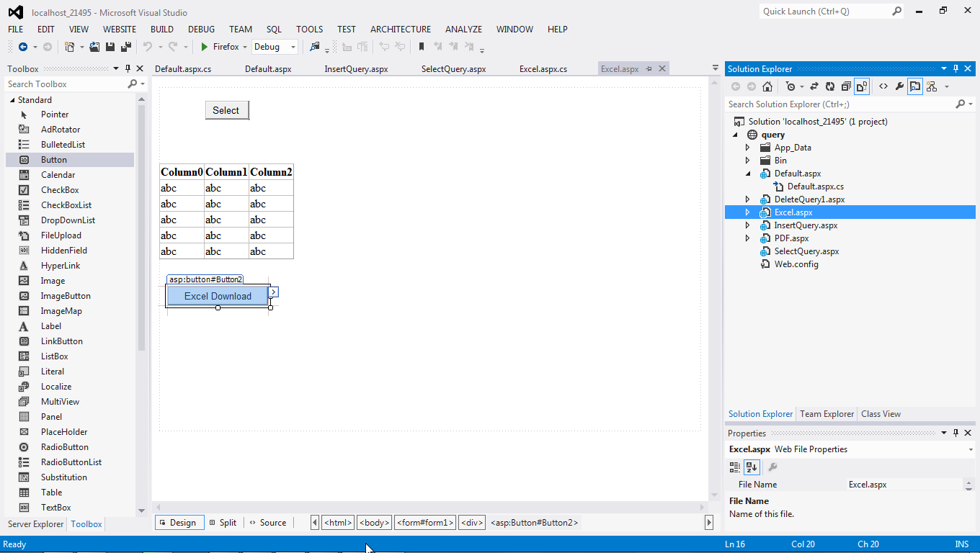Open Solution Explorer's Properties wrench icon

899,86
